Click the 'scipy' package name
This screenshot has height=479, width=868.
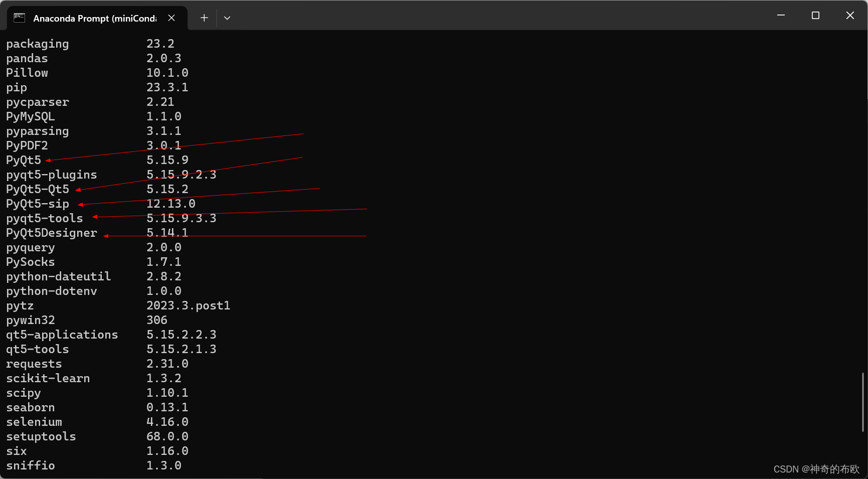tap(24, 393)
